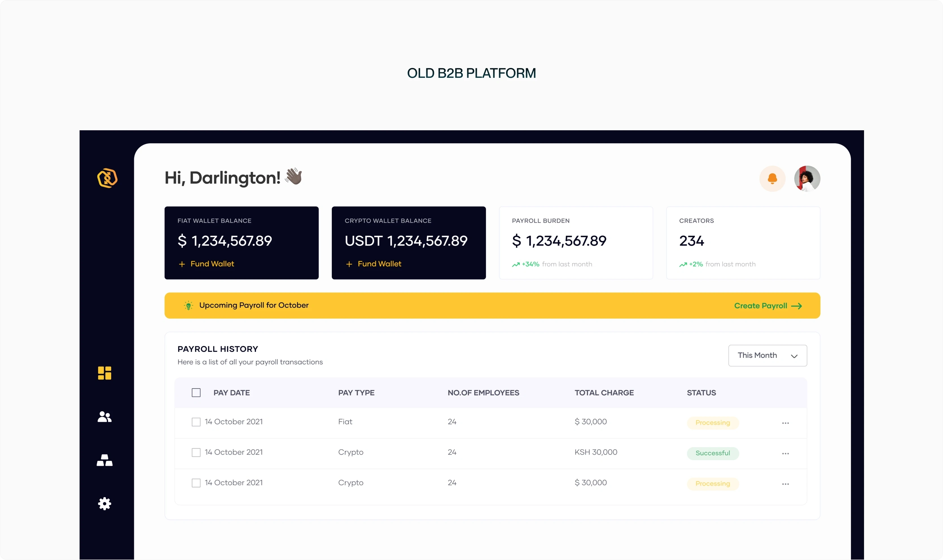Click the orange company logo in sidebar
943x560 pixels.
[x=107, y=178]
